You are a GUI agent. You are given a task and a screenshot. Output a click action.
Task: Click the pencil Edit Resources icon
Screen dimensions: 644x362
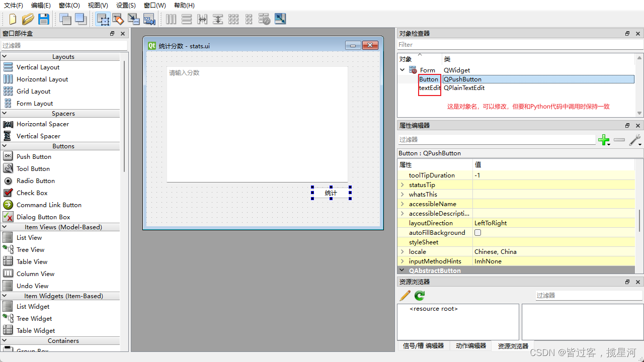[x=405, y=296]
